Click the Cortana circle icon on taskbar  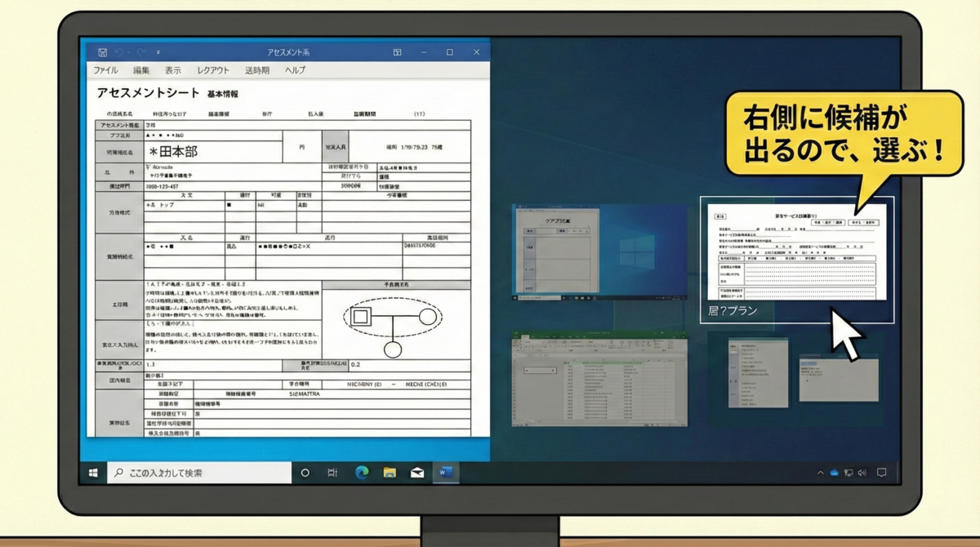click(x=305, y=473)
